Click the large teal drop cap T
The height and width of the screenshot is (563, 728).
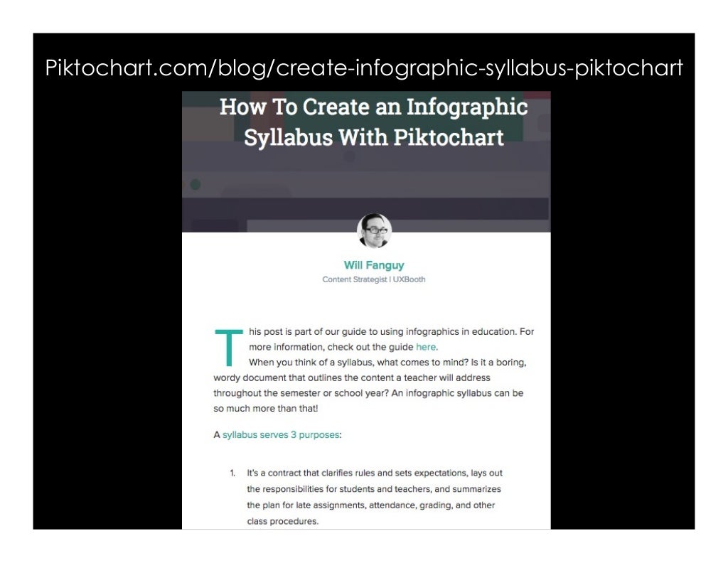point(228,348)
